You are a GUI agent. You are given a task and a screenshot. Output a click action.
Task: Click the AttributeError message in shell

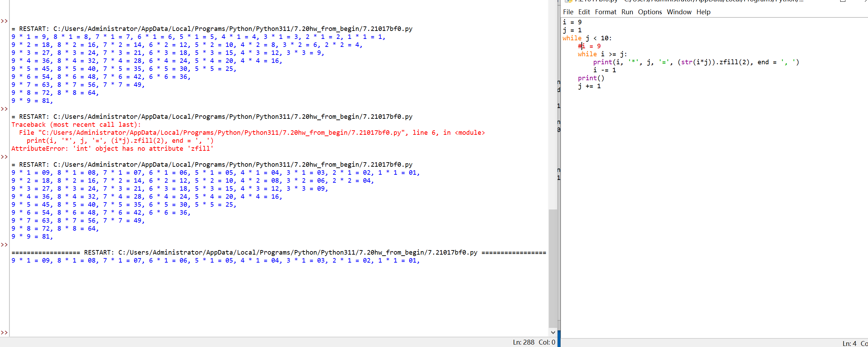click(113, 149)
